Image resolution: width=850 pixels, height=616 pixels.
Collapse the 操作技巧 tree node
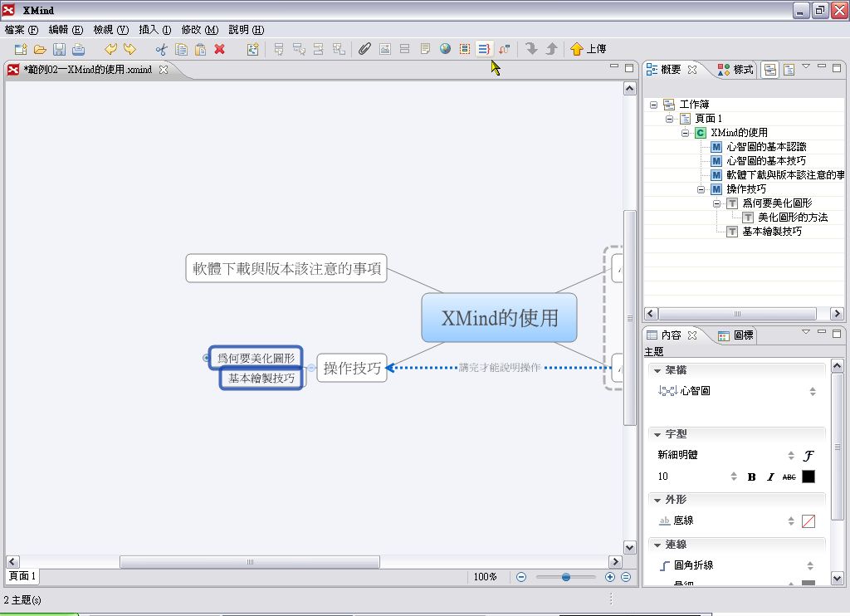(701, 189)
